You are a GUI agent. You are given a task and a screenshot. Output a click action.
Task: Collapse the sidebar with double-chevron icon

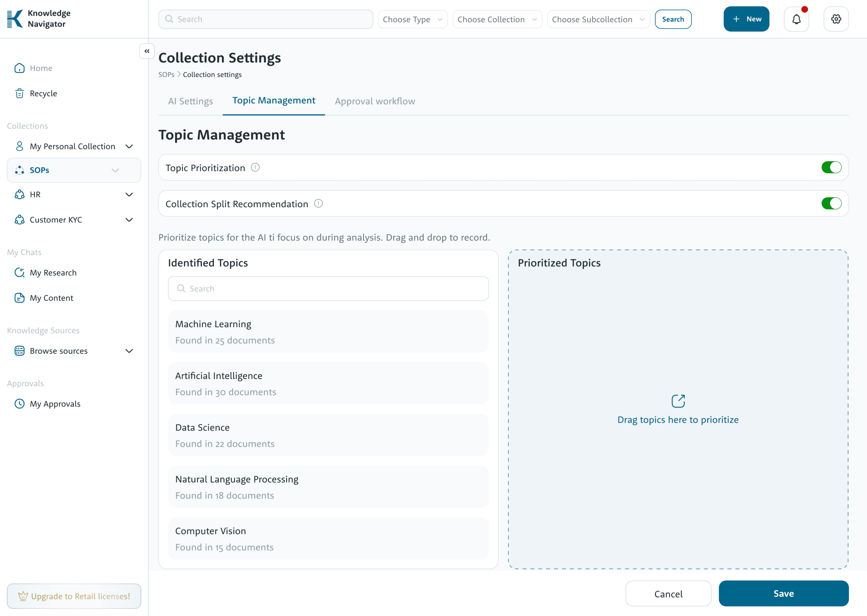147,51
